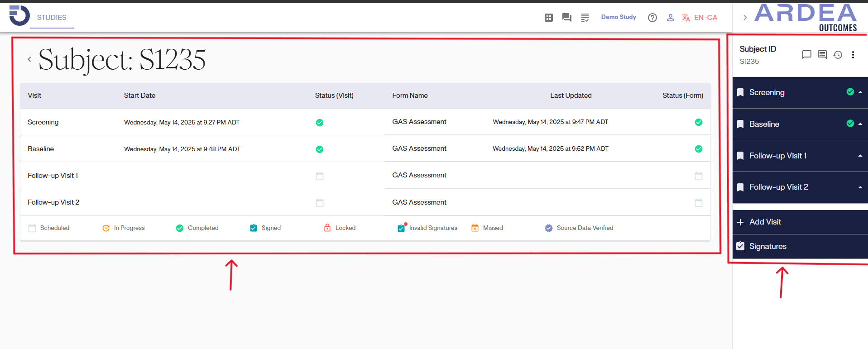
Task: Click Screening visit completed status checkmark
Action: [x=320, y=123]
